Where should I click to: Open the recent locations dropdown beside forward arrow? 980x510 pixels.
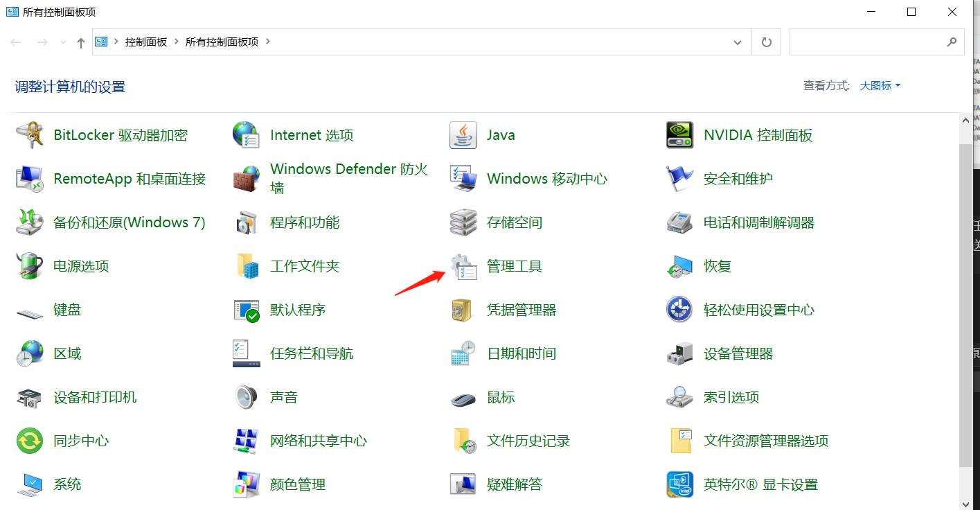[63, 42]
